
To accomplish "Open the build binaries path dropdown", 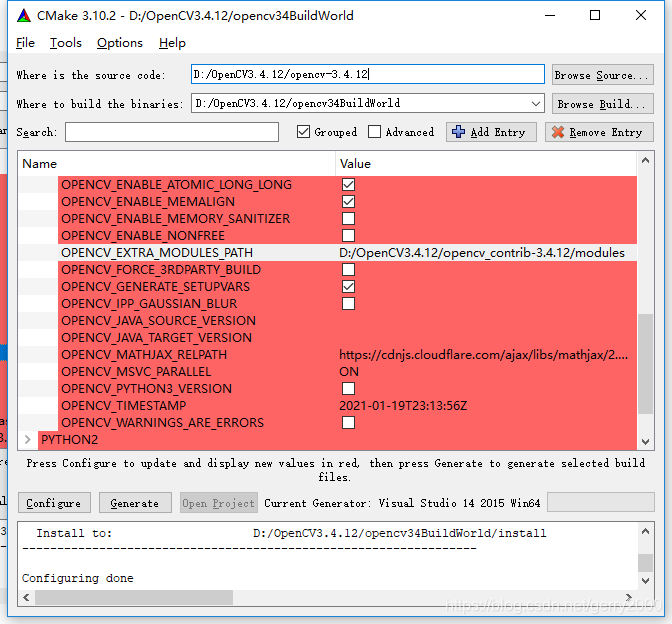I will [535, 104].
